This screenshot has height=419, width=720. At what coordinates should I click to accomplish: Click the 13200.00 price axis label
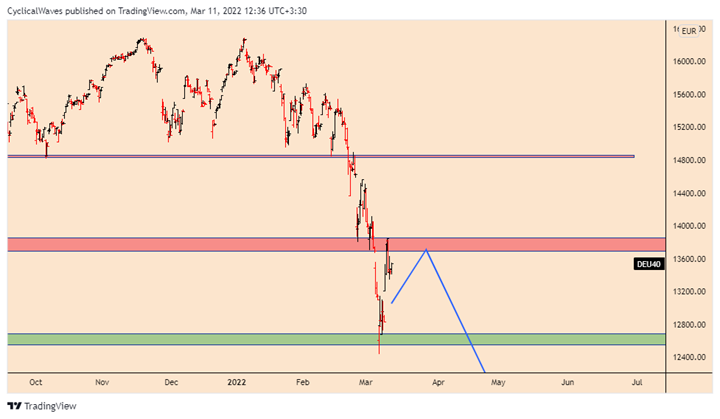pos(689,292)
